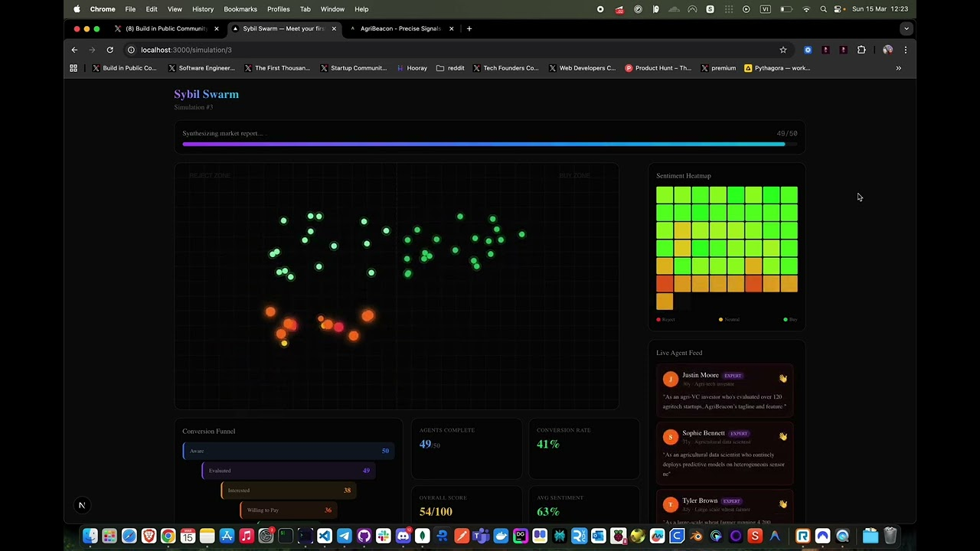This screenshot has width=980, height=551.
Task: Open macOS Spotlight search icon
Action: [x=823, y=9]
